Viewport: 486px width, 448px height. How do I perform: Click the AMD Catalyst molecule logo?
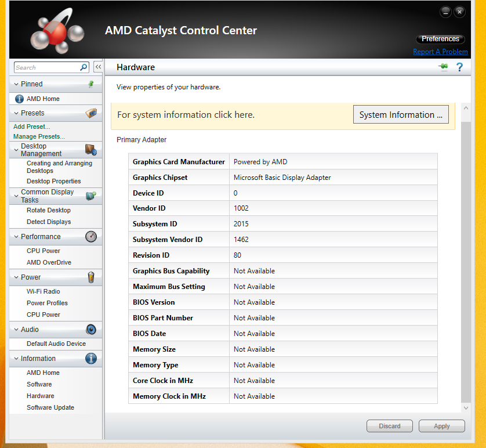[57, 31]
